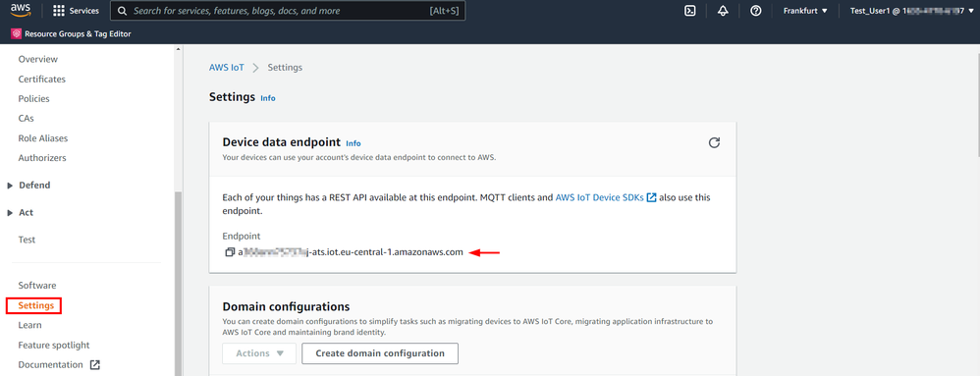
Task: Expand the Defend section
Action: click(10, 186)
